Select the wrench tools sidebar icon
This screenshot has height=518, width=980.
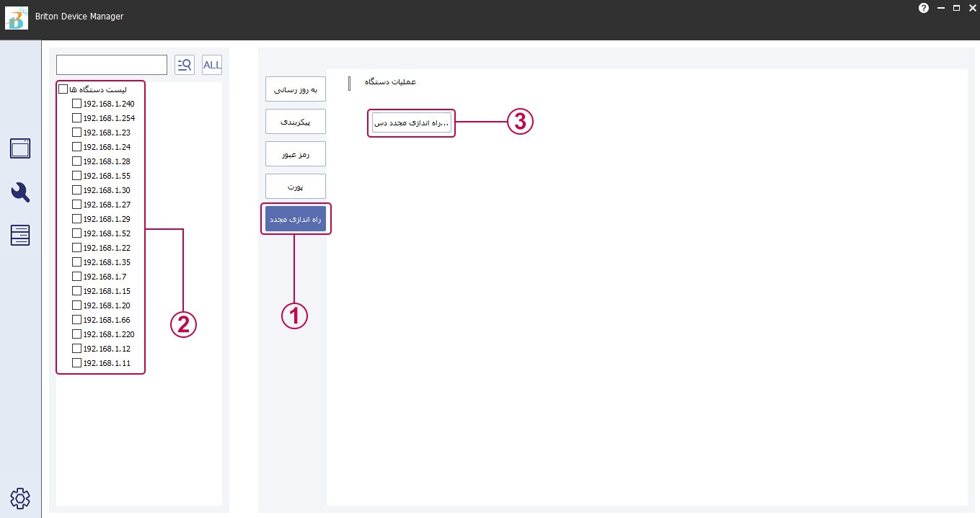pos(20,192)
